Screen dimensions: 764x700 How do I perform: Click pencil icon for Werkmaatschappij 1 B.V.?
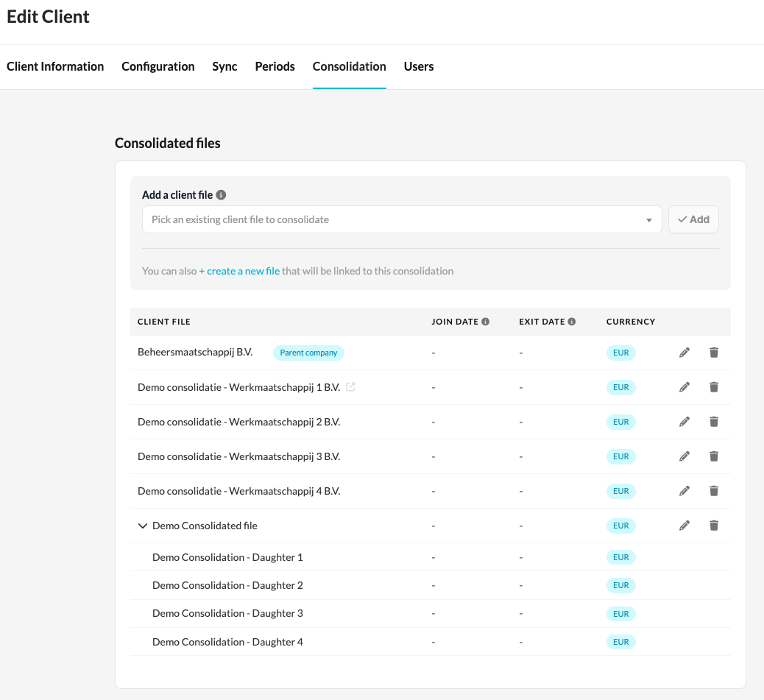click(x=685, y=387)
